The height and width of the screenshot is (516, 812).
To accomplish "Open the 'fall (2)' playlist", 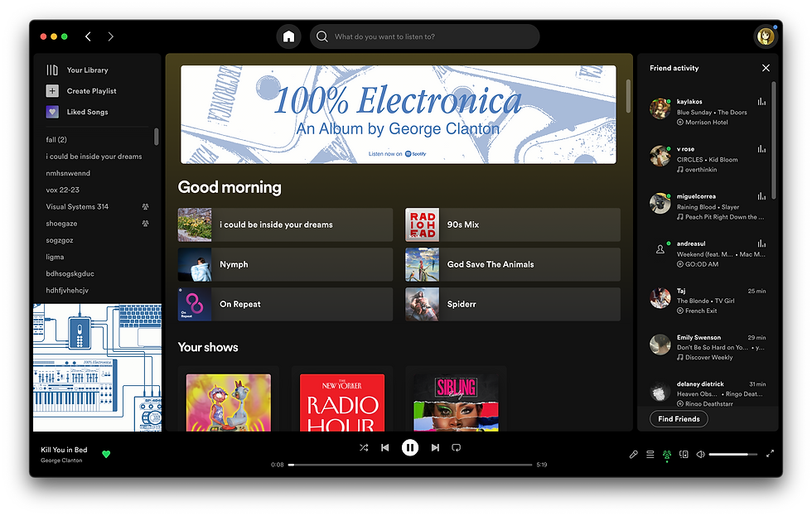I will click(x=56, y=140).
